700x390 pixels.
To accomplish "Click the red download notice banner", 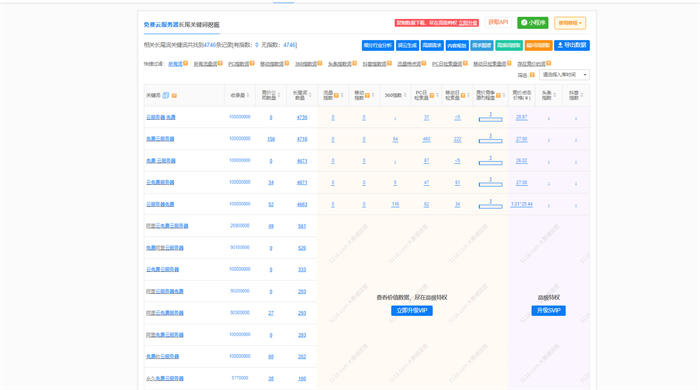I will [437, 23].
